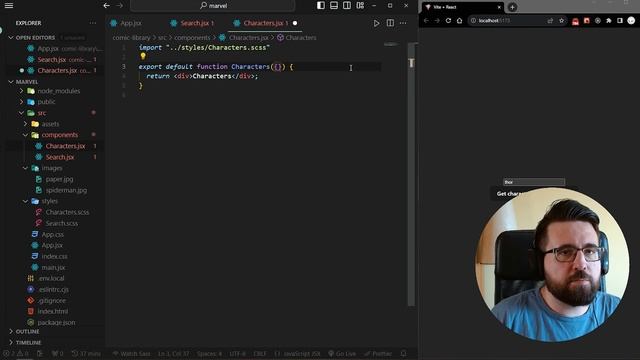Viewport: 640px width, 360px height.
Task: Open Characters.scss in the file tree
Action: (x=67, y=212)
